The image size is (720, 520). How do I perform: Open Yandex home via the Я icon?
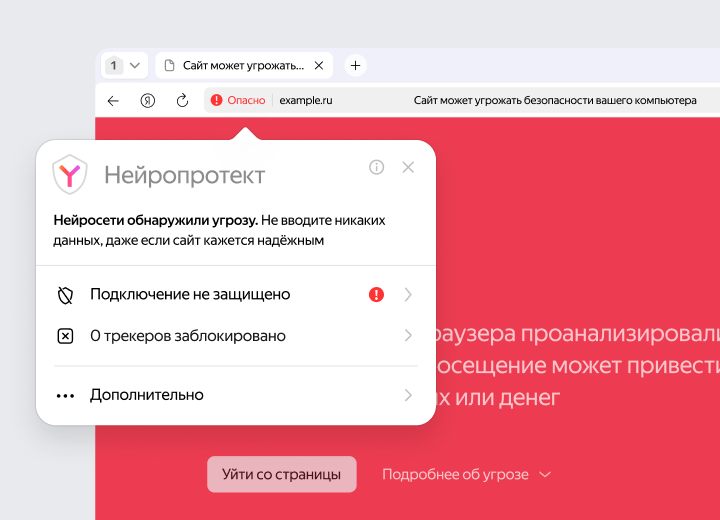(x=147, y=100)
